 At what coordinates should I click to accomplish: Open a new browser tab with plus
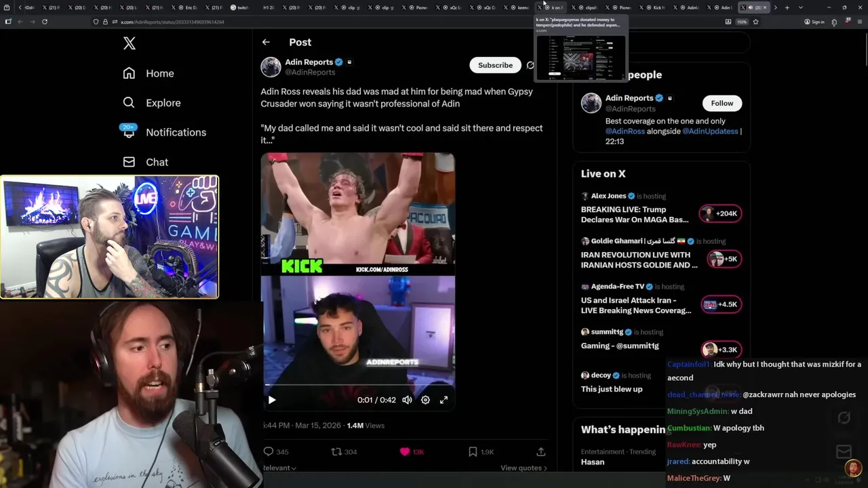coord(787,7)
